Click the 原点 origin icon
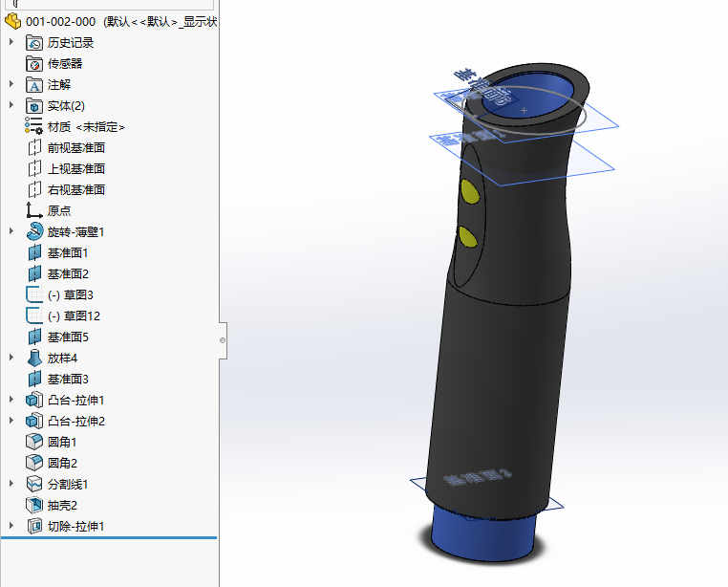728x587 pixels. point(34,210)
